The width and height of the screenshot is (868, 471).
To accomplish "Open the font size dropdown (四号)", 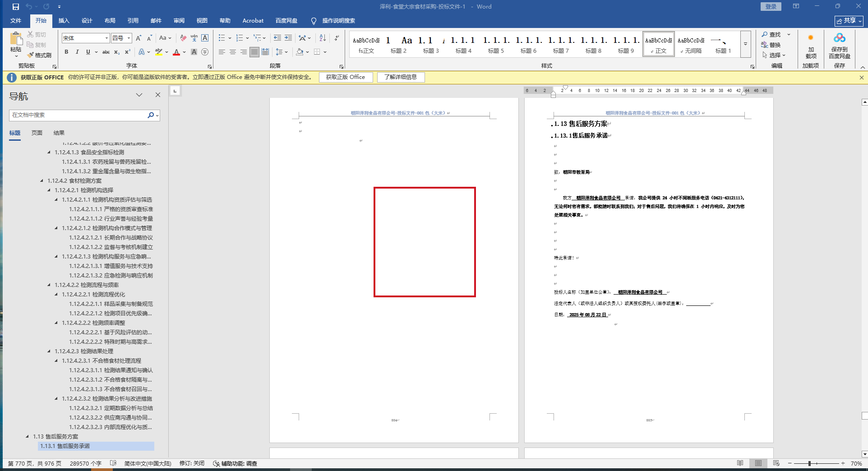I will pyautogui.click(x=129, y=38).
